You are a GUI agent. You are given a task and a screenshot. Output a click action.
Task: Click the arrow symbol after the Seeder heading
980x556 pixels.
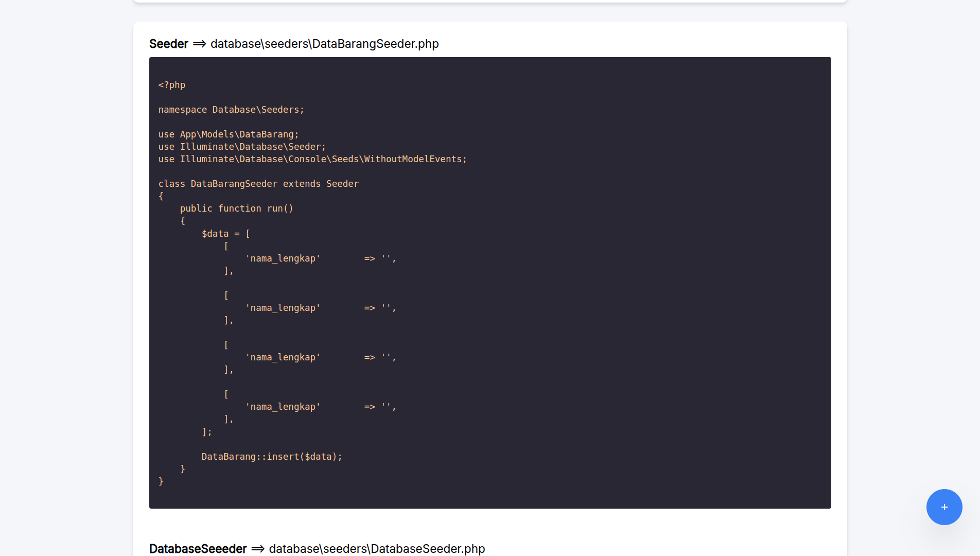pyautogui.click(x=199, y=44)
